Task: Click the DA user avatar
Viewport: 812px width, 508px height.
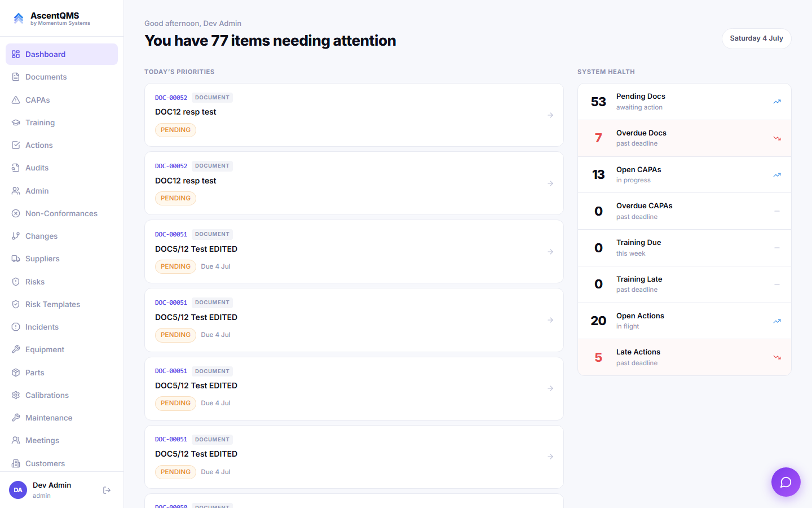Action: click(x=18, y=490)
